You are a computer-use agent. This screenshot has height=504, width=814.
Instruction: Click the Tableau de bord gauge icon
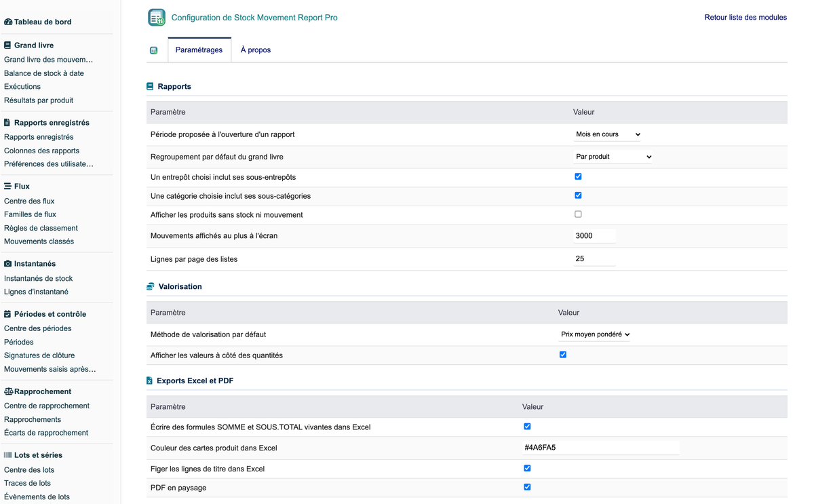click(8, 22)
